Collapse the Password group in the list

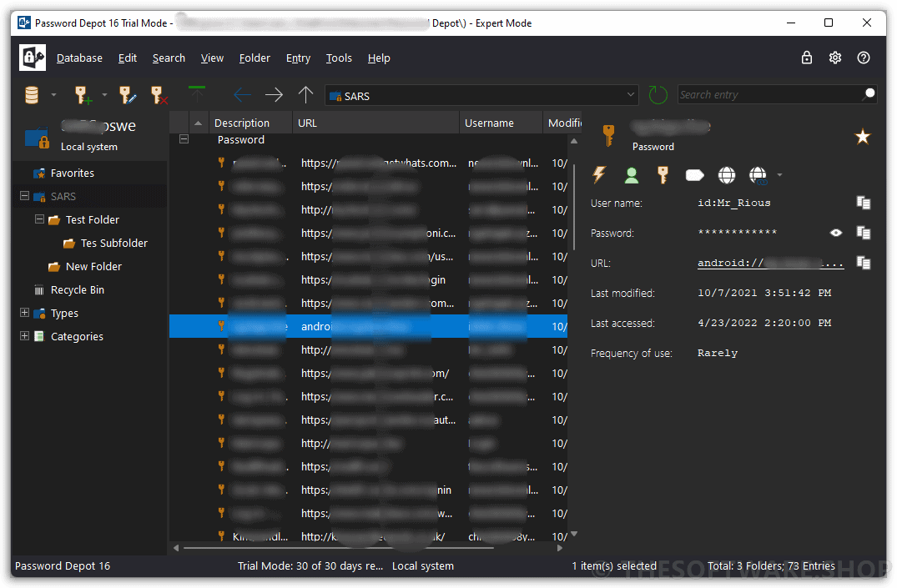coord(184,139)
